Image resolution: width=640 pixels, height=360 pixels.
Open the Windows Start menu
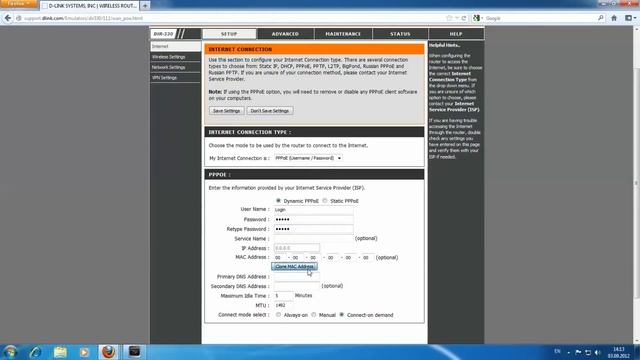pos(10,352)
